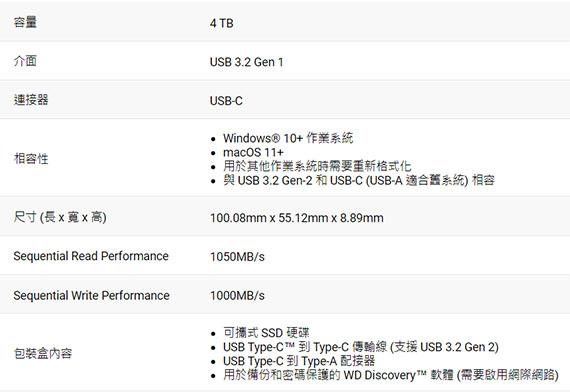Click the 介面 label
Viewport: 570px width, 392px height.
point(25,61)
